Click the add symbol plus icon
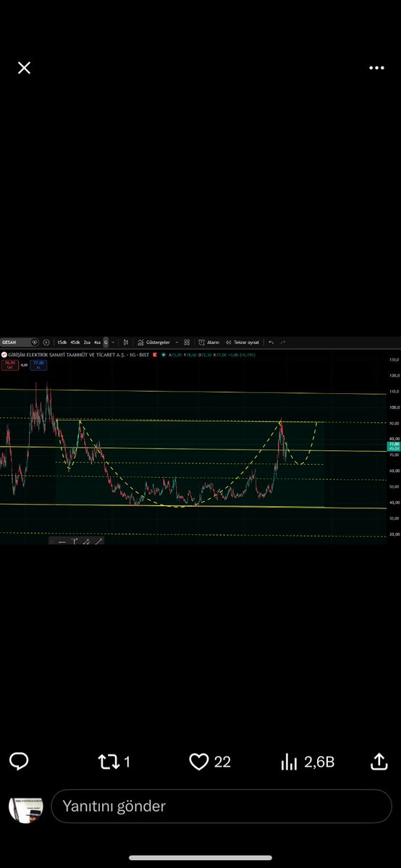 [x=46, y=342]
